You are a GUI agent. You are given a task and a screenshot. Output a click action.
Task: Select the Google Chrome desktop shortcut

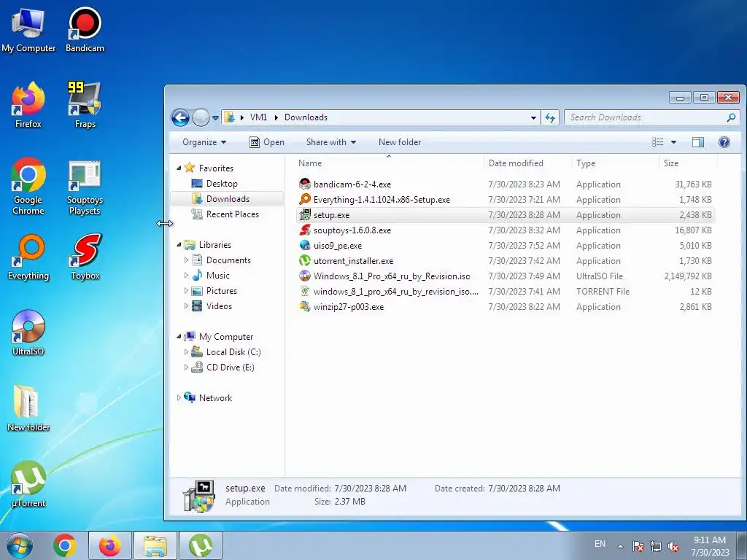click(x=28, y=186)
